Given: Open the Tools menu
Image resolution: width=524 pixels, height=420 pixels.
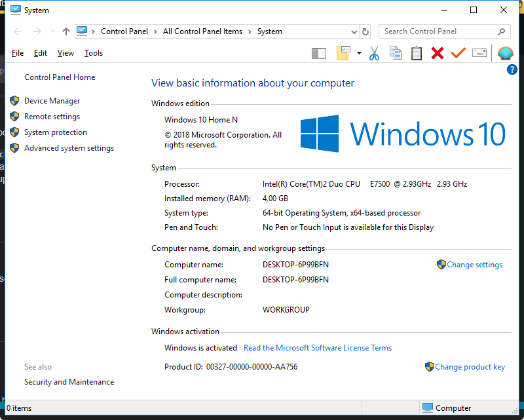Looking at the screenshot, I should coord(93,53).
